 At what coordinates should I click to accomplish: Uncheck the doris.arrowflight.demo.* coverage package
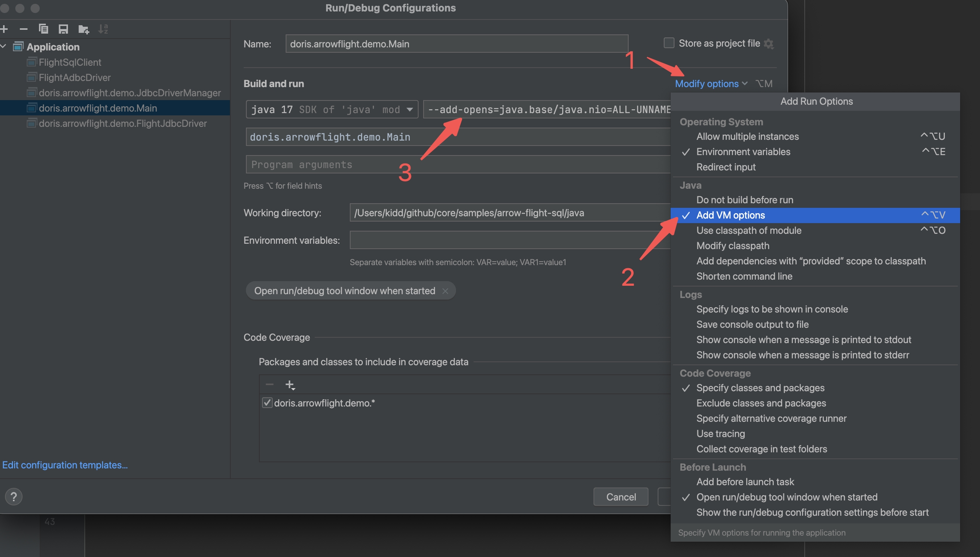click(267, 403)
